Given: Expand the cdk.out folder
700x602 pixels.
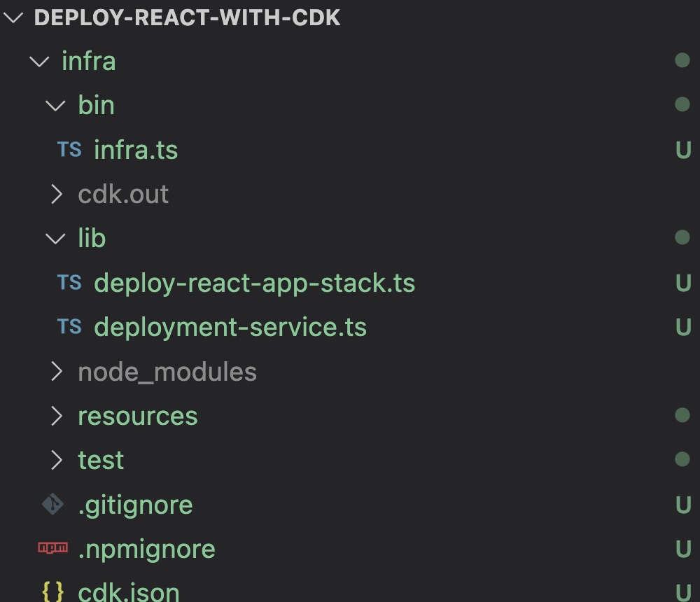Looking at the screenshot, I should (x=57, y=194).
